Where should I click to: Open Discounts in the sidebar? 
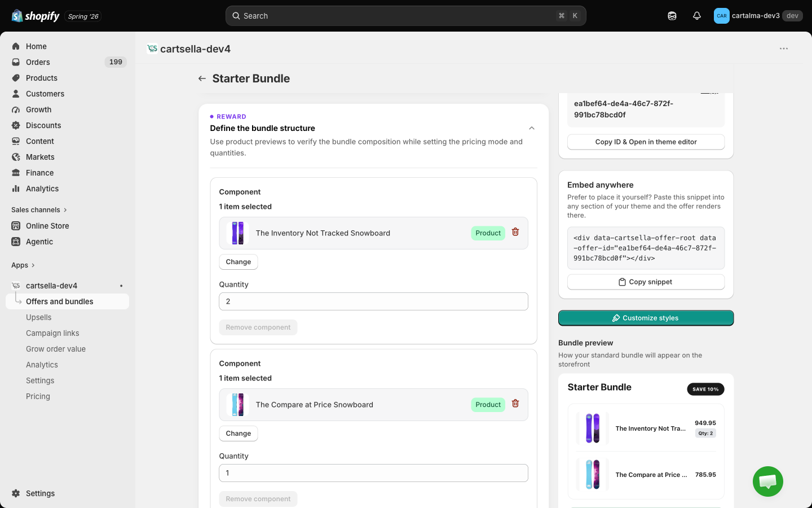pyautogui.click(x=43, y=125)
